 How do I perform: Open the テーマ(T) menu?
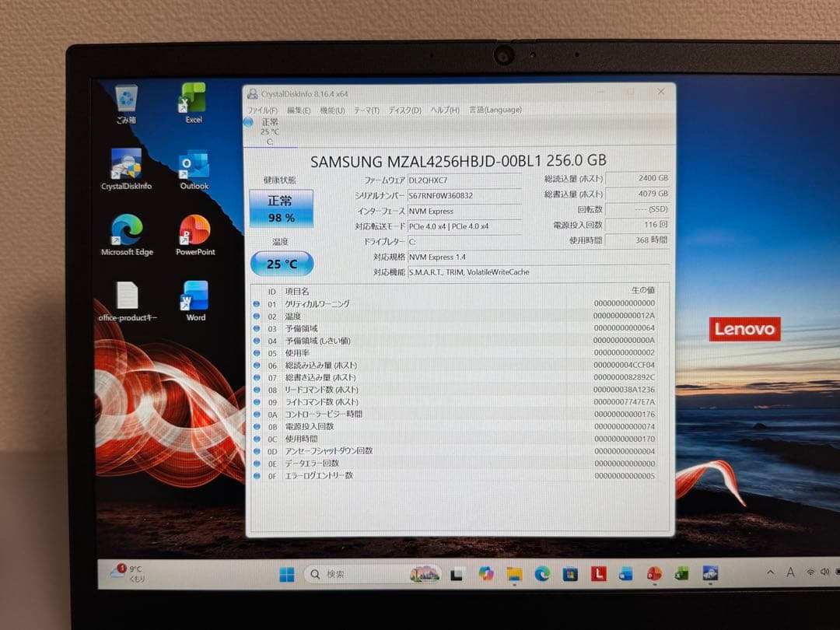366,110
